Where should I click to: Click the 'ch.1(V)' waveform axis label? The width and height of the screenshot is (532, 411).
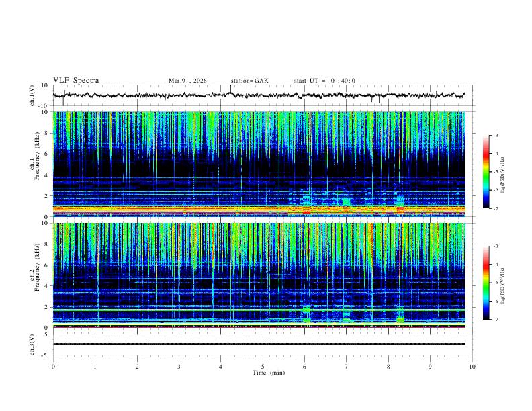[x=32, y=95]
